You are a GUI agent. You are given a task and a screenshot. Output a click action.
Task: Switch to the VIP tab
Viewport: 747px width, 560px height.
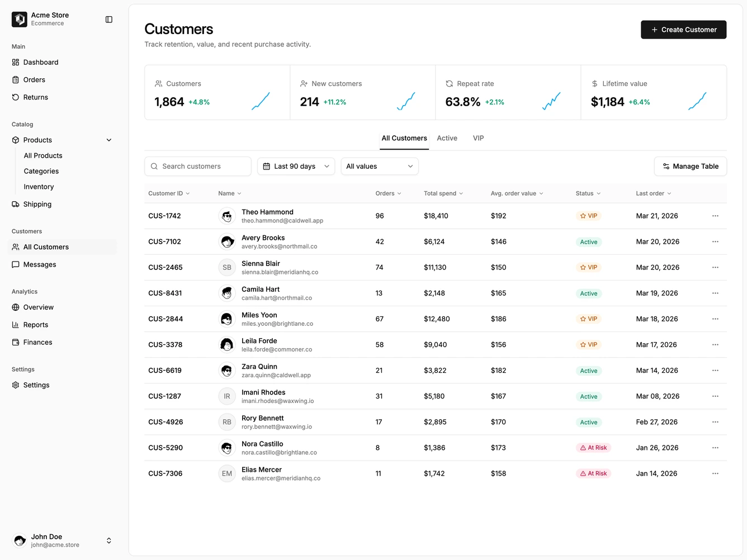[478, 139]
